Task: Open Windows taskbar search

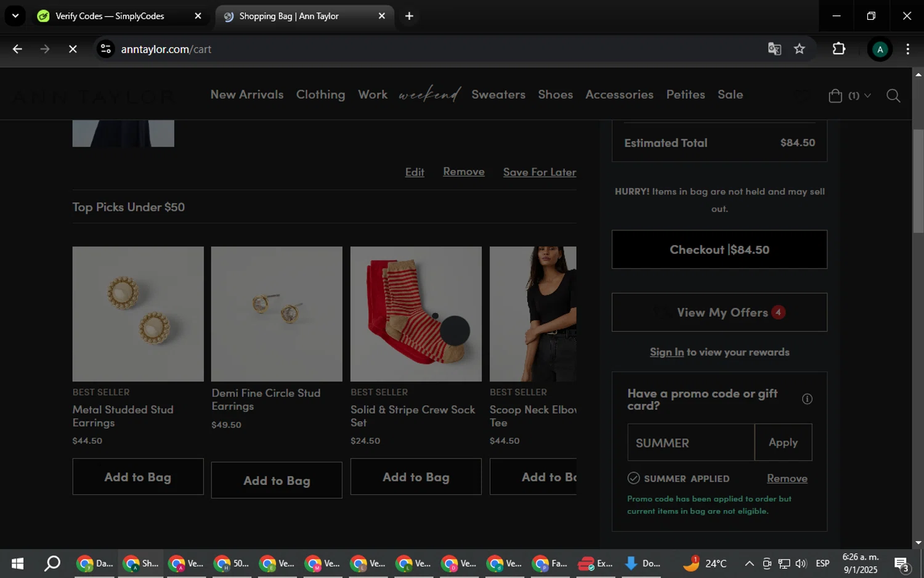Action: point(52,563)
